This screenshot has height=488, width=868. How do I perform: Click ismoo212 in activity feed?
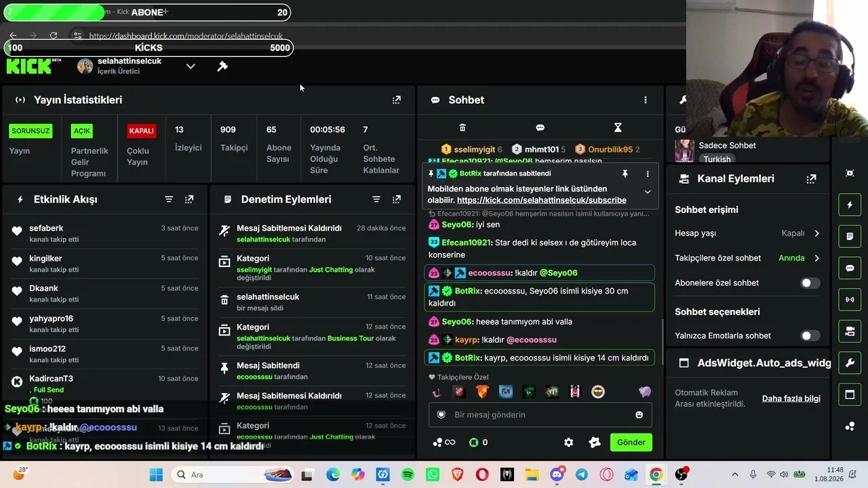click(x=47, y=349)
